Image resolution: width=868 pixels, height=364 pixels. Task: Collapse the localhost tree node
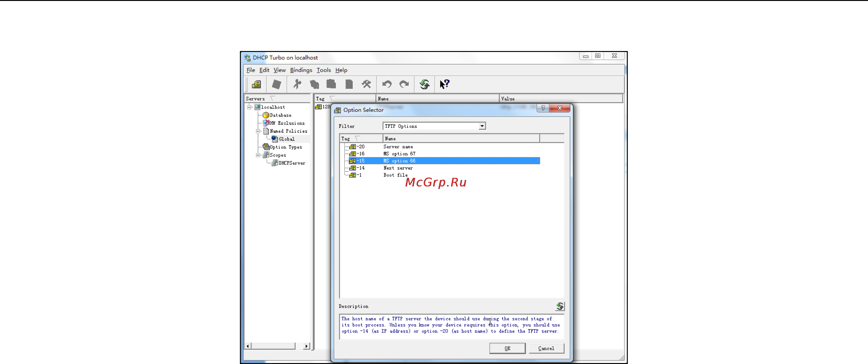249,107
